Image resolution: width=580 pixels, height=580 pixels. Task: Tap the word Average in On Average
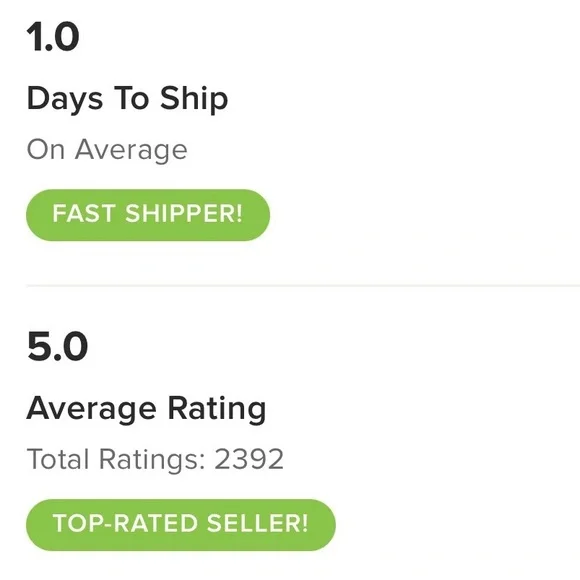click(131, 150)
